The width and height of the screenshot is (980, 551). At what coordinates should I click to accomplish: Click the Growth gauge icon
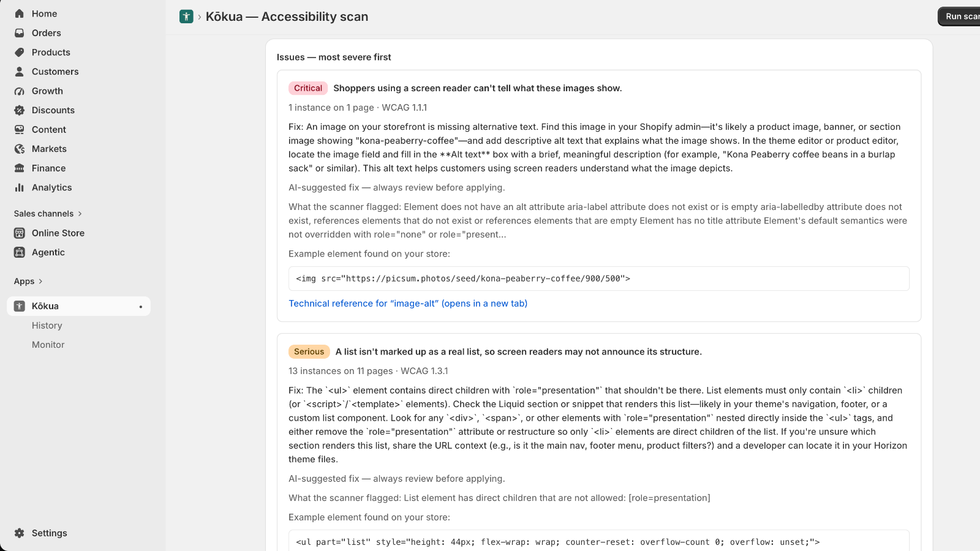pos(20,91)
